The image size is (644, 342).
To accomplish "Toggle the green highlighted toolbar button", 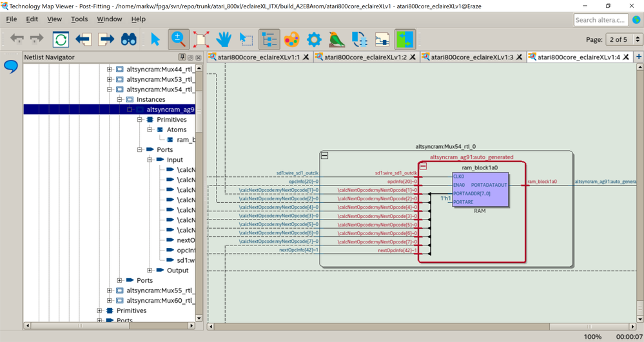I will [405, 39].
